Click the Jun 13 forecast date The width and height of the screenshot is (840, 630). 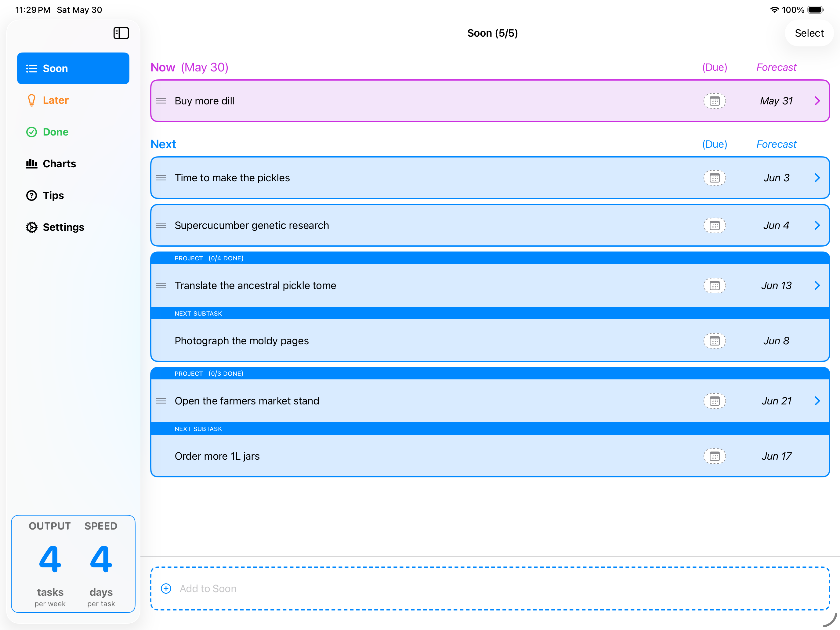click(776, 286)
